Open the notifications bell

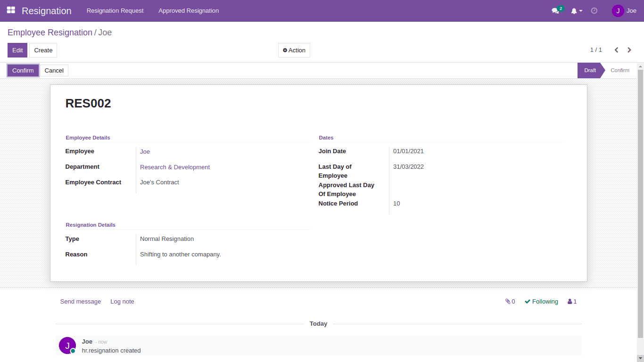(575, 10)
